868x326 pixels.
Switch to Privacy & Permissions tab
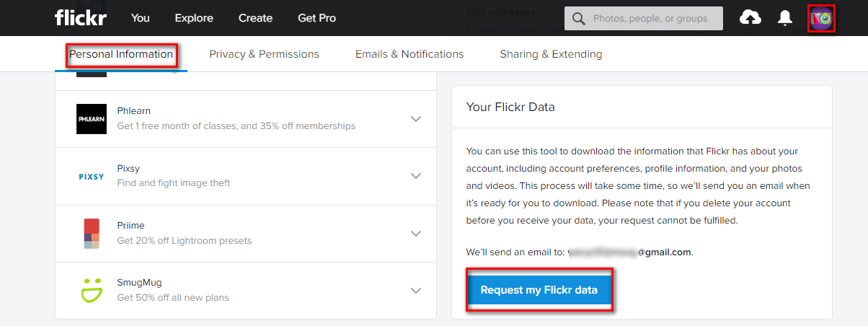(264, 54)
